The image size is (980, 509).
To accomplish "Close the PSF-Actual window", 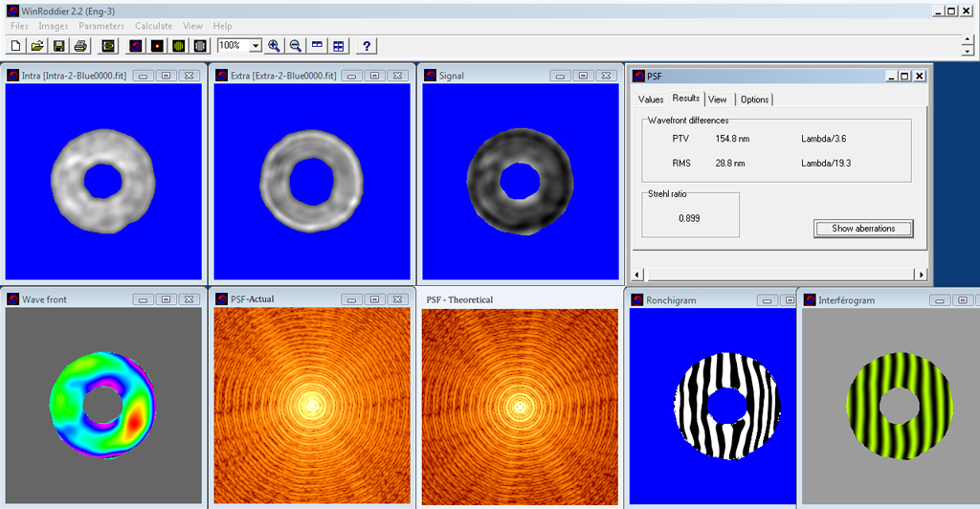I will [398, 299].
